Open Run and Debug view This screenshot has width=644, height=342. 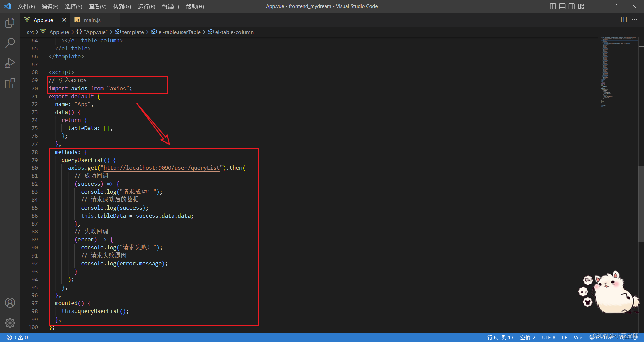[10, 63]
